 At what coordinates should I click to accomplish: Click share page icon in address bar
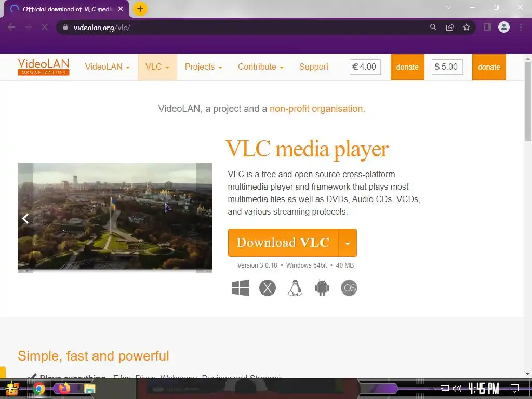[450, 27]
